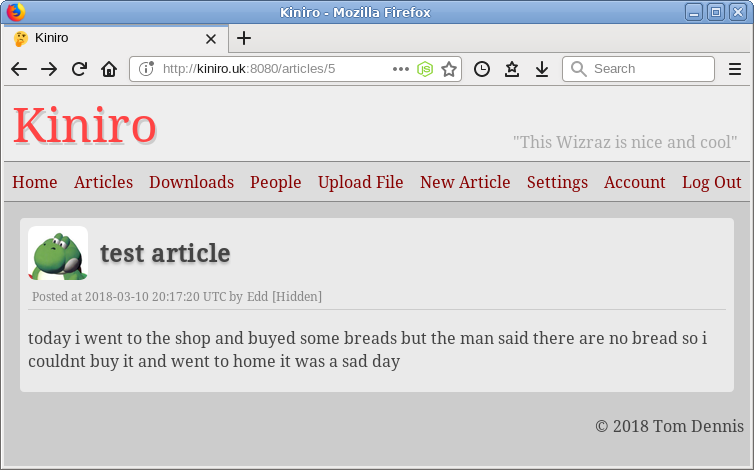754x470 pixels.
Task: Go to the Firefox home page
Action: pyautogui.click(x=109, y=69)
